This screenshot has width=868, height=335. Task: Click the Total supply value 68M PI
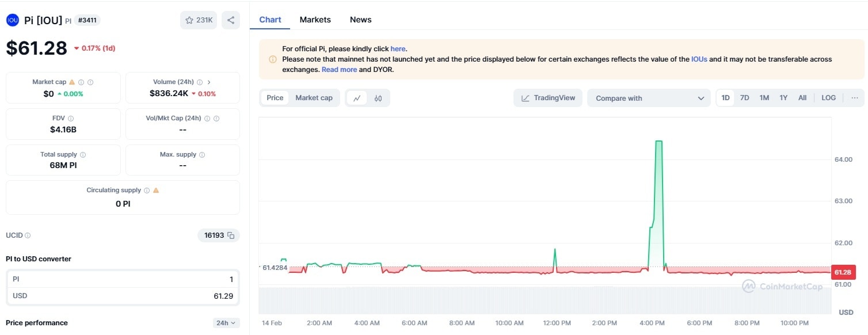pyautogui.click(x=63, y=165)
